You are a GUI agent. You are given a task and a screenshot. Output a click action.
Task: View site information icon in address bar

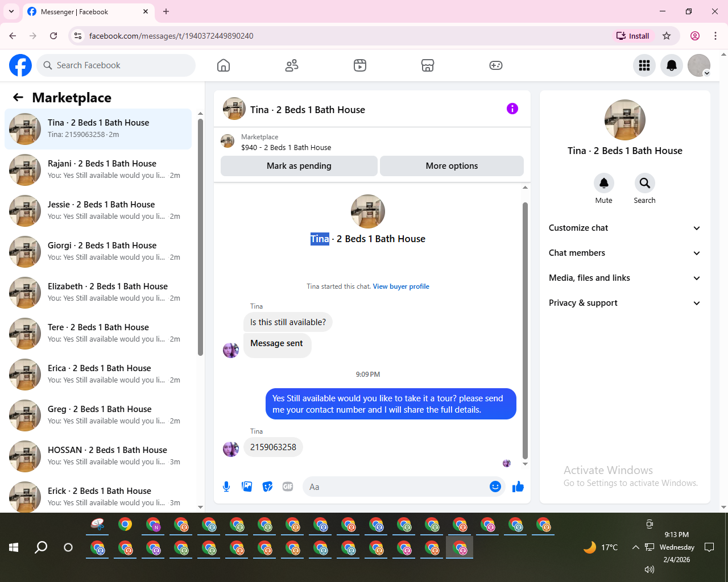click(78, 36)
